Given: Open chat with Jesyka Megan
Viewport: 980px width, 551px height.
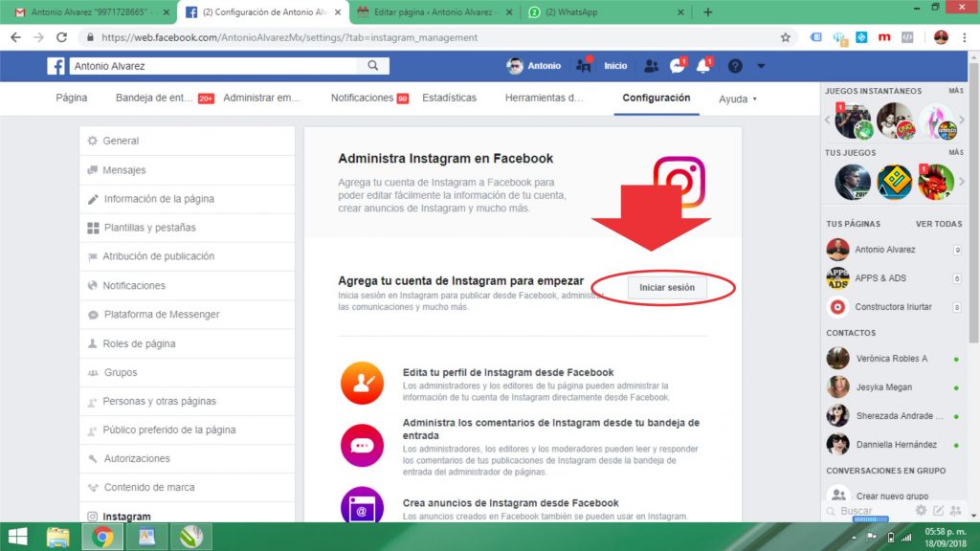Looking at the screenshot, I should click(x=894, y=387).
